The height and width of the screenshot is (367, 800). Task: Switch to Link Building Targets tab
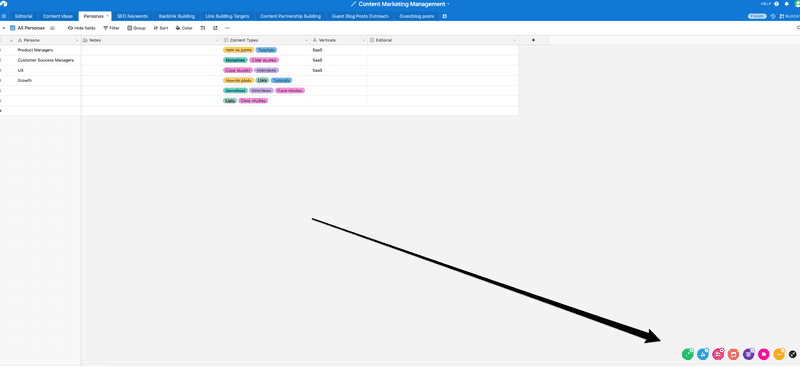(228, 16)
